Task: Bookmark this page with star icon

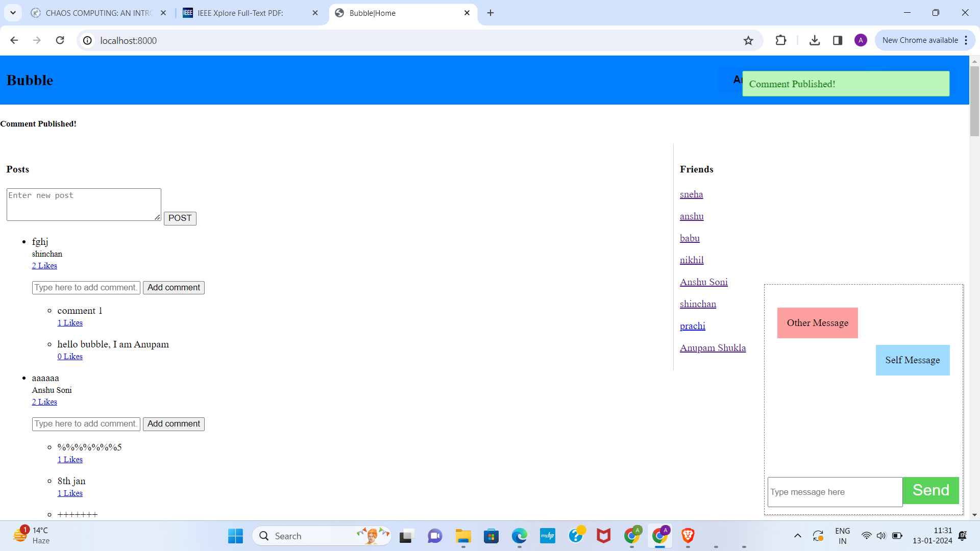Action: tap(748, 40)
